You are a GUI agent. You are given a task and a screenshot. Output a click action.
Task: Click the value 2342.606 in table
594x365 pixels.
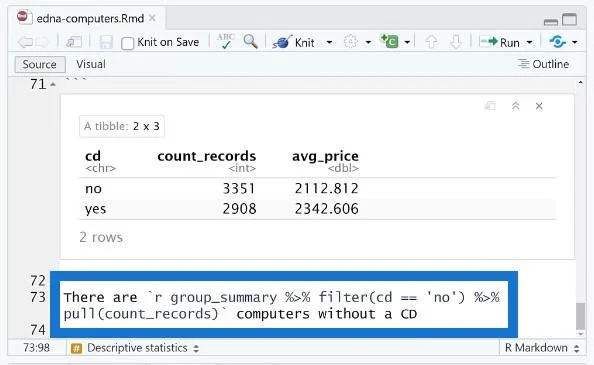(327, 209)
